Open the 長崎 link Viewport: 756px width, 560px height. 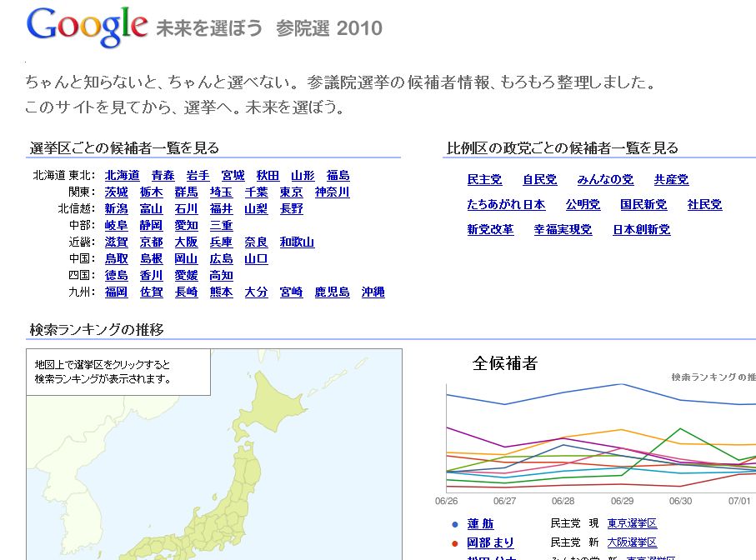pyautogui.click(x=186, y=292)
